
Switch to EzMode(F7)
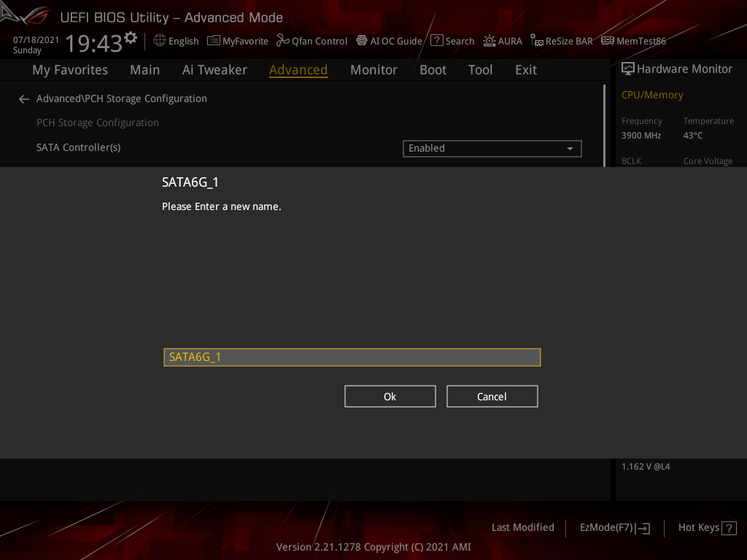tap(614, 527)
